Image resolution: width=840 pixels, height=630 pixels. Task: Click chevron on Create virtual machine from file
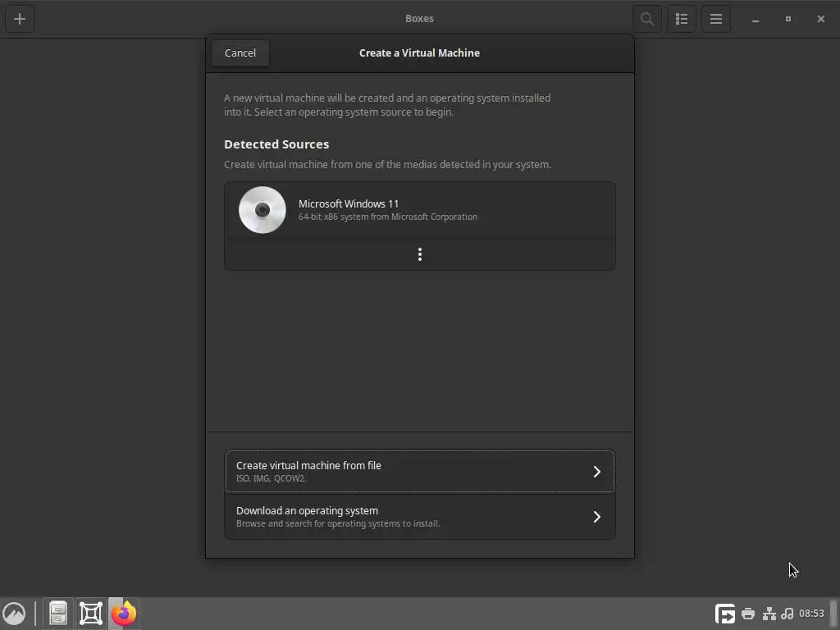597,472
